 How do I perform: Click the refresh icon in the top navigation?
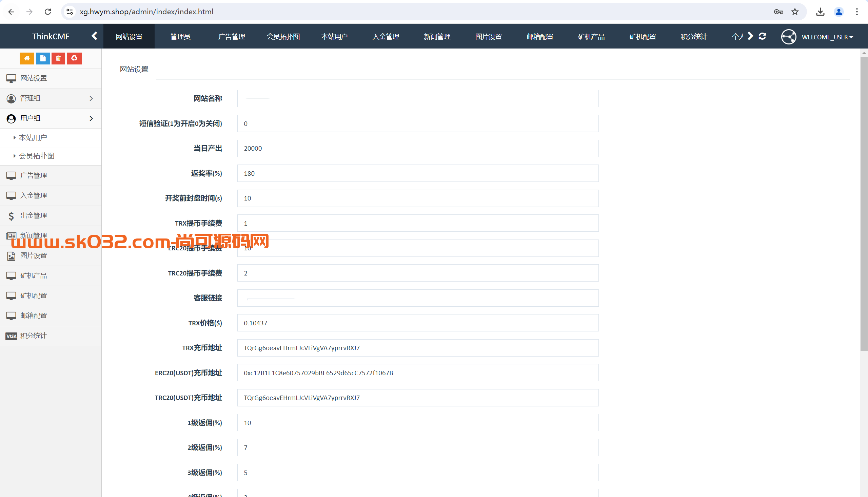click(762, 36)
